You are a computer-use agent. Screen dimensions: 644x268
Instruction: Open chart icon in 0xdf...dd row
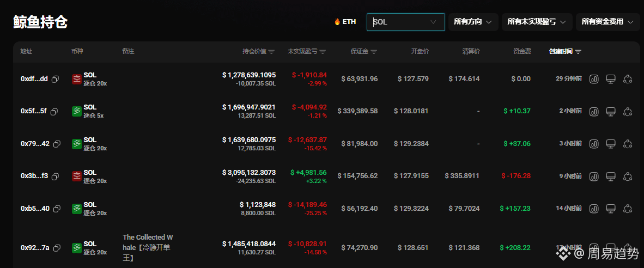[594, 79]
